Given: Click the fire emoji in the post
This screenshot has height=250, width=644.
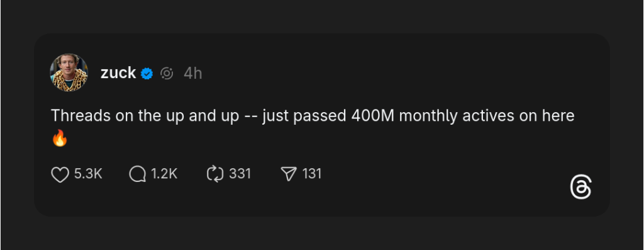Looking at the screenshot, I should (x=60, y=138).
